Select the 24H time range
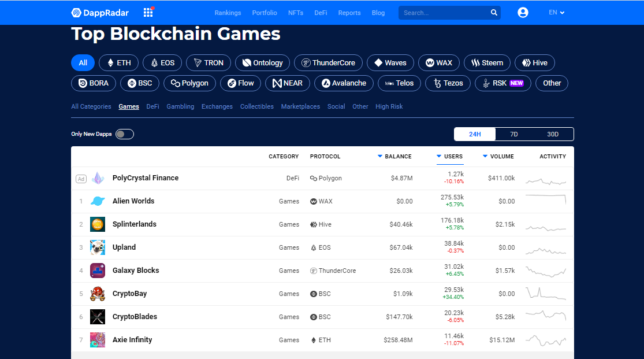The image size is (644, 359). click(475, 134)
